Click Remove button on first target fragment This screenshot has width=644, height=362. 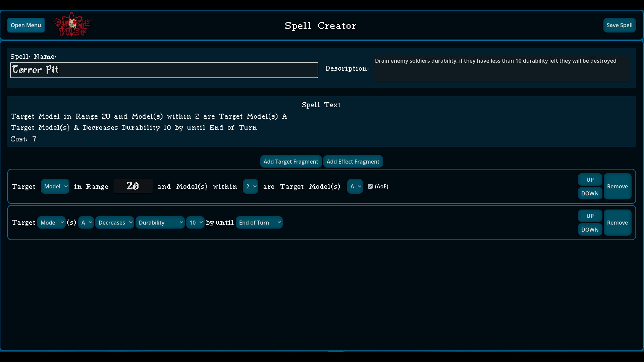point(617,186)
